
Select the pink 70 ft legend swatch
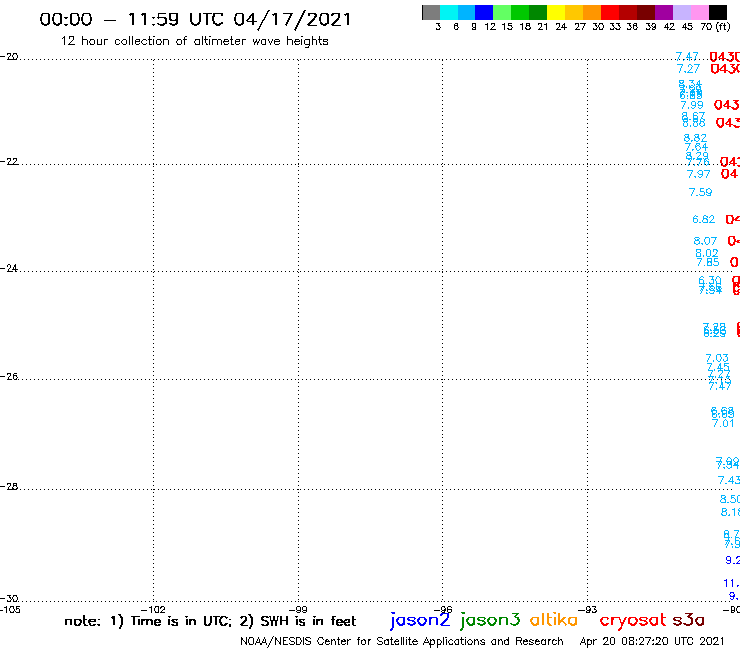(700, 12)
